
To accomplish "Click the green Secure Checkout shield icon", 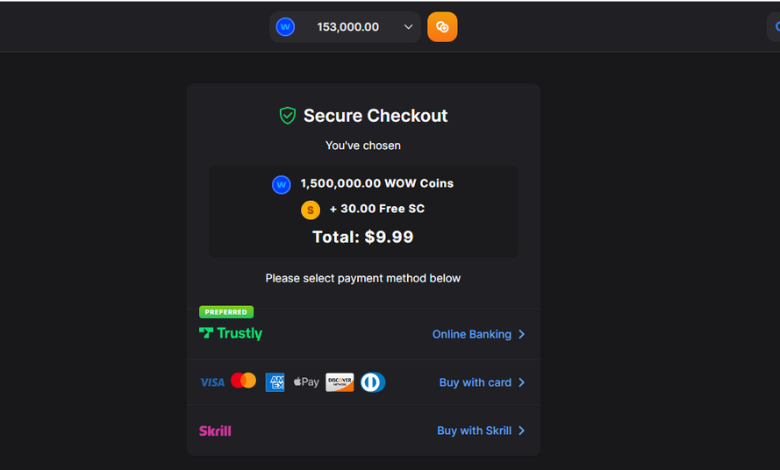I will (288, 116).
